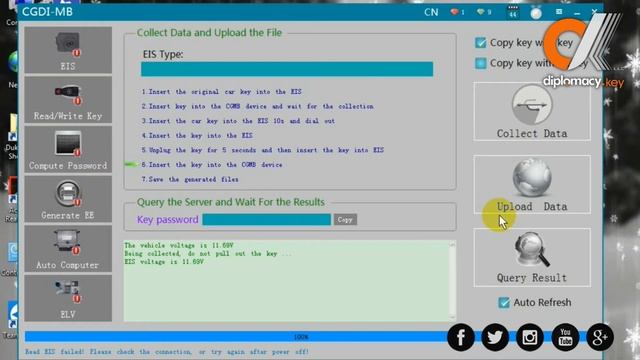The height and width of the screenshot is (360, 640).
Task: Click step '1.Insert the original car key into the EIS'
Action: click(222, 92)
